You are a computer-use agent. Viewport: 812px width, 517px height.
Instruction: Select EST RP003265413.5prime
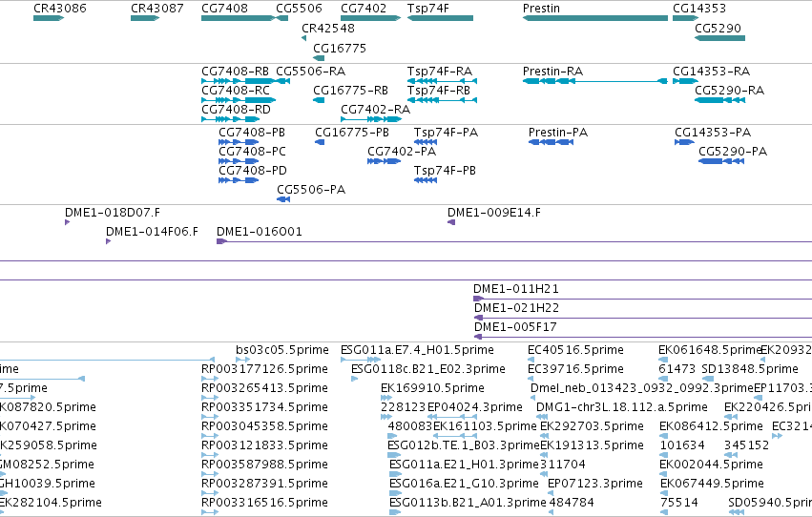click(210, 398)
